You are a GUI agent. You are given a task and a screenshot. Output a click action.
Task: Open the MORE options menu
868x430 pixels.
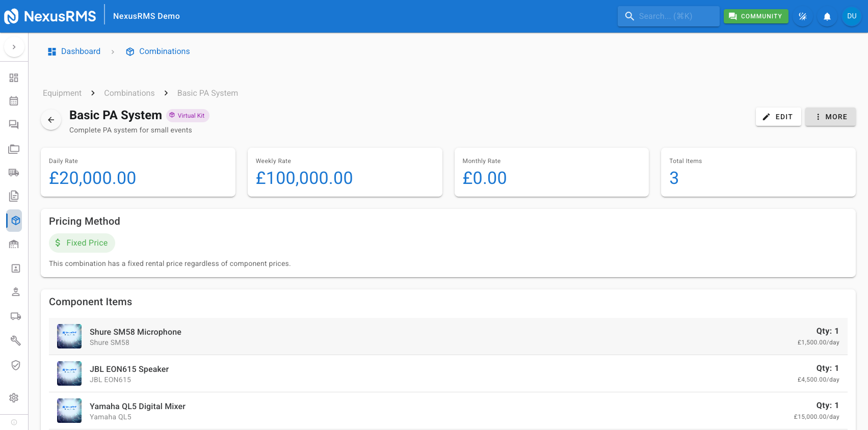830,117
